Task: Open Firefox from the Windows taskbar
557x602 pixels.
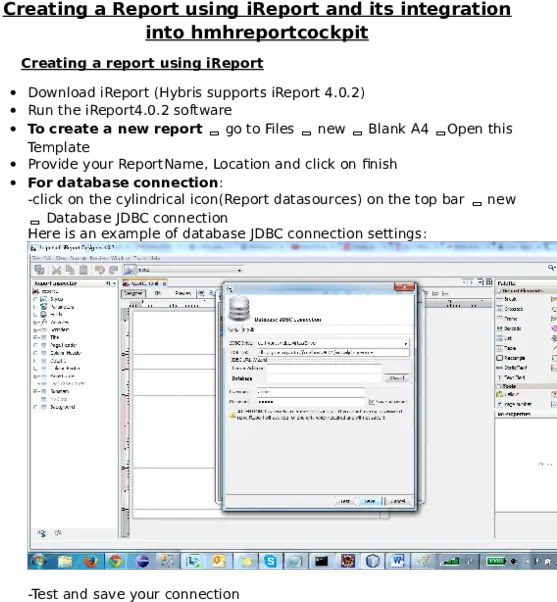Action: 91,562
